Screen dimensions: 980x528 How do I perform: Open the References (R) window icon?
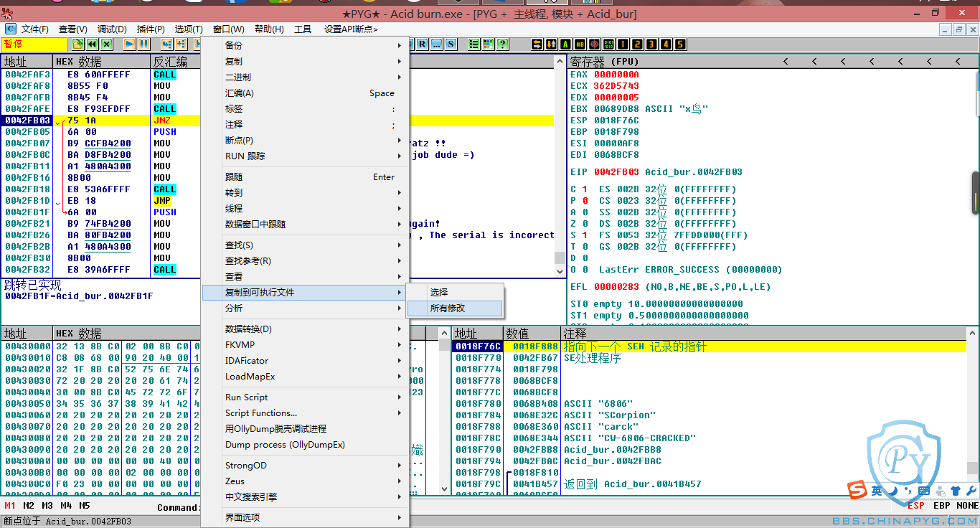[x=423, y=44]
